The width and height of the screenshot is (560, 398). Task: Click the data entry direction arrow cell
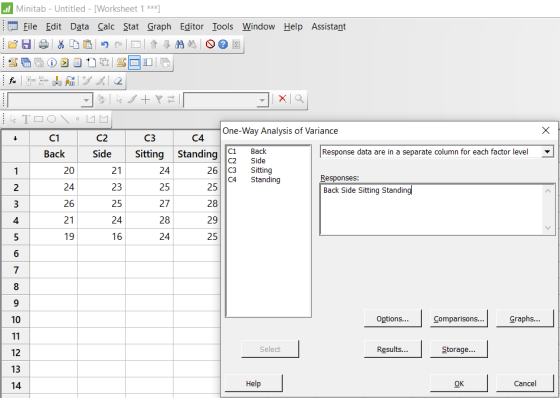click(15, 138)
